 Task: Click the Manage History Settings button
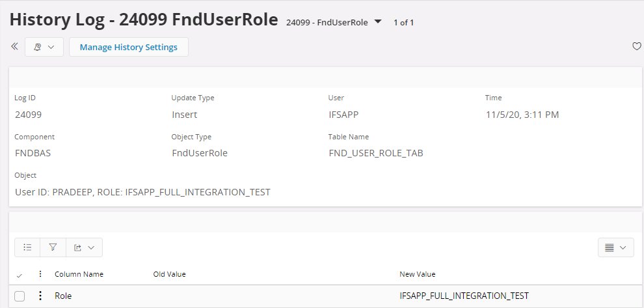[128, 47]
